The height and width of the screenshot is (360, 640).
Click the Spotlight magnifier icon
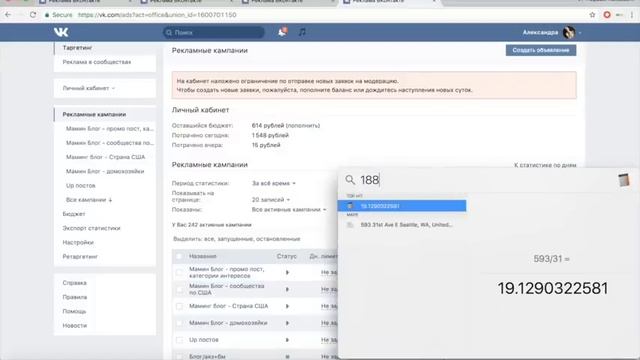point(350,180)
